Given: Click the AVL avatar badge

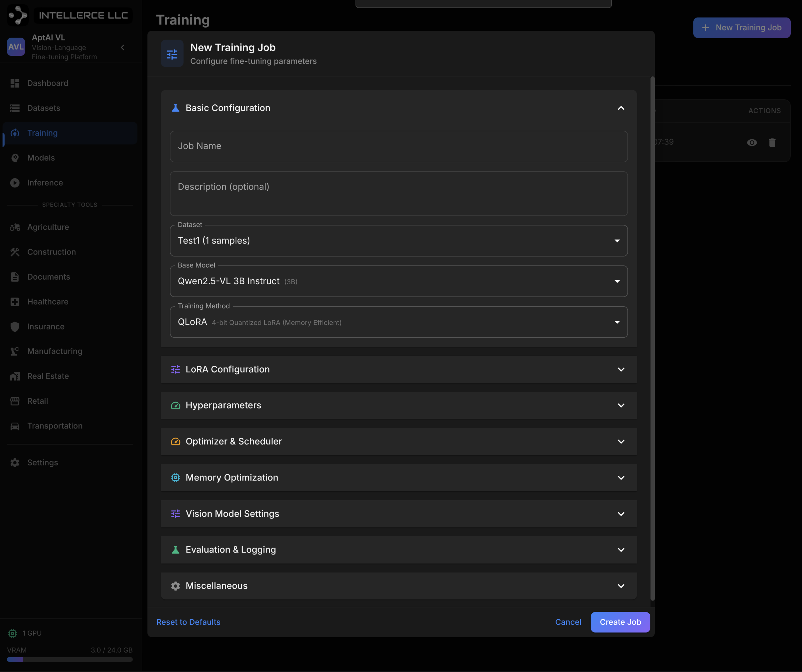Looking at the screenshot, I should click(x=16, y=47).
